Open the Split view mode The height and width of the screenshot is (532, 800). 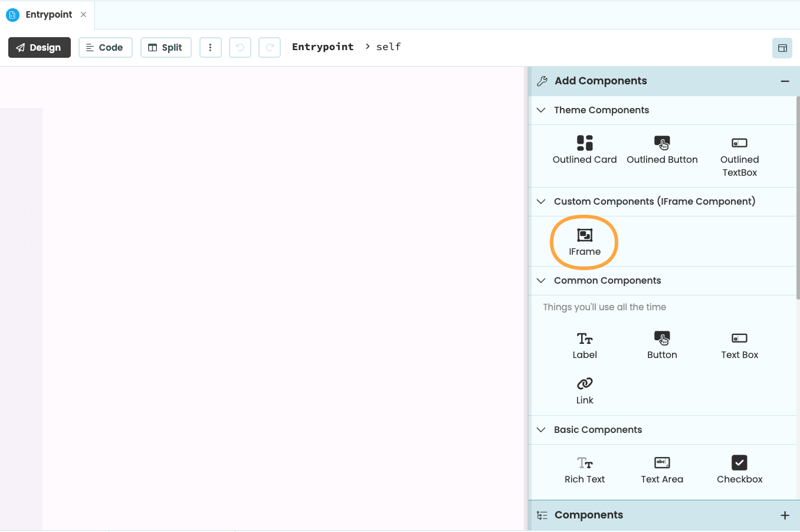click(166, 47)
